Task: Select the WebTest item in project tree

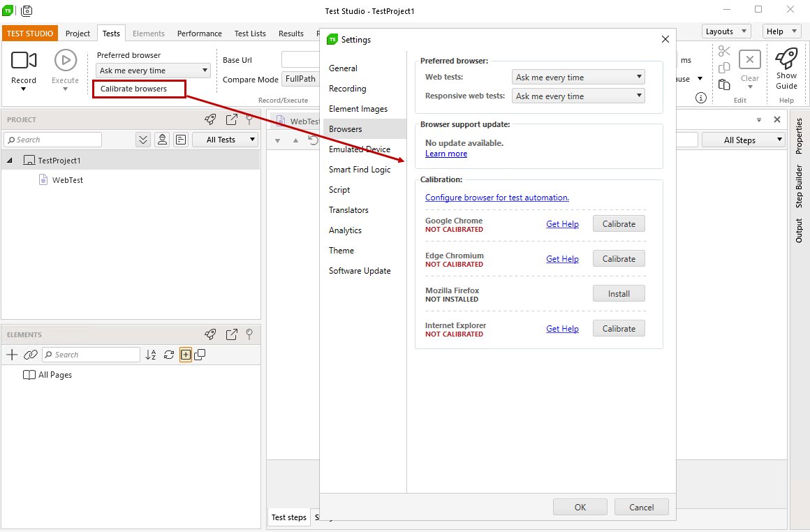Action: click(x=67, y=179)
